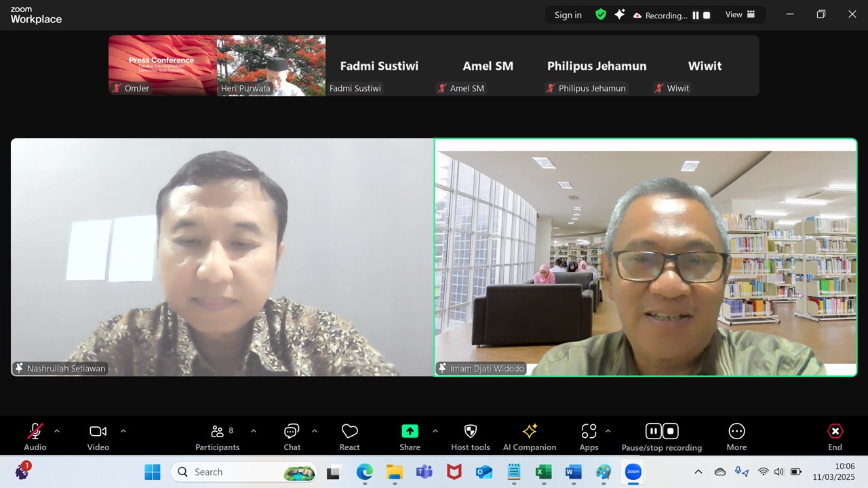Open AI Companion in bottom toolbar
Screen dimensions: 868x488
530,437
